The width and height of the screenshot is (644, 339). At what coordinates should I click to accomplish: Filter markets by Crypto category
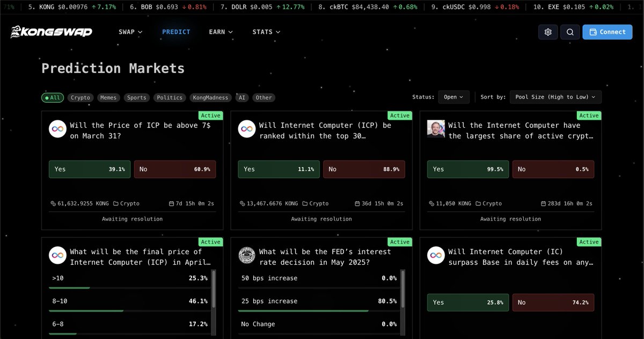(x=80, y=98)
